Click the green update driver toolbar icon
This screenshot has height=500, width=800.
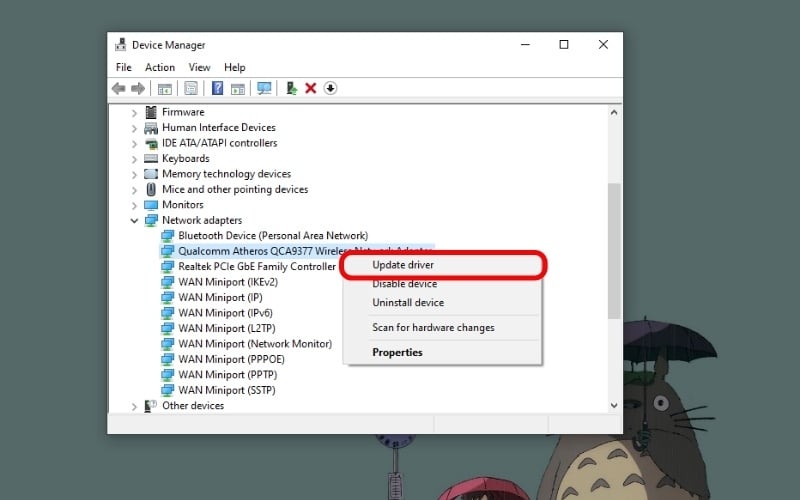point(291,88)
